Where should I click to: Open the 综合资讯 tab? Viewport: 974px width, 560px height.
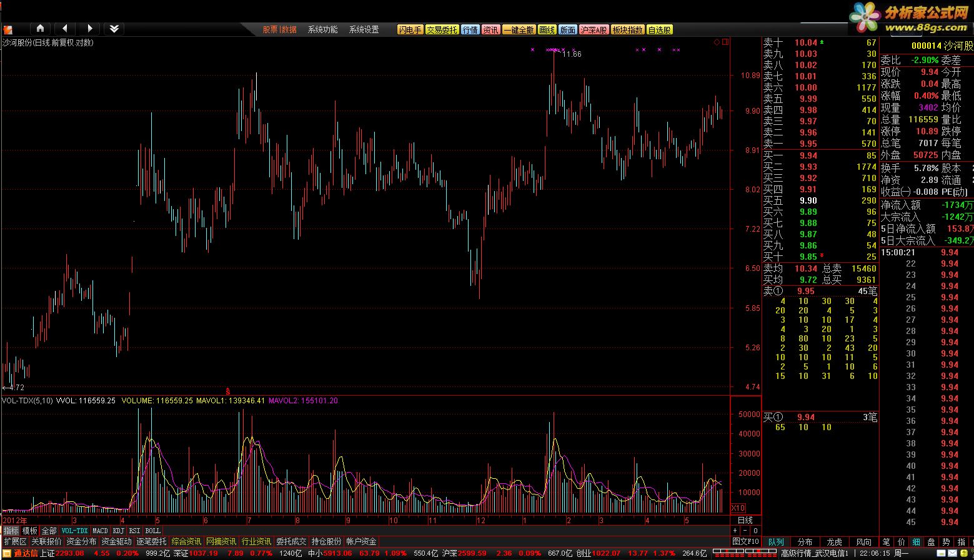(x=186, y=541)
